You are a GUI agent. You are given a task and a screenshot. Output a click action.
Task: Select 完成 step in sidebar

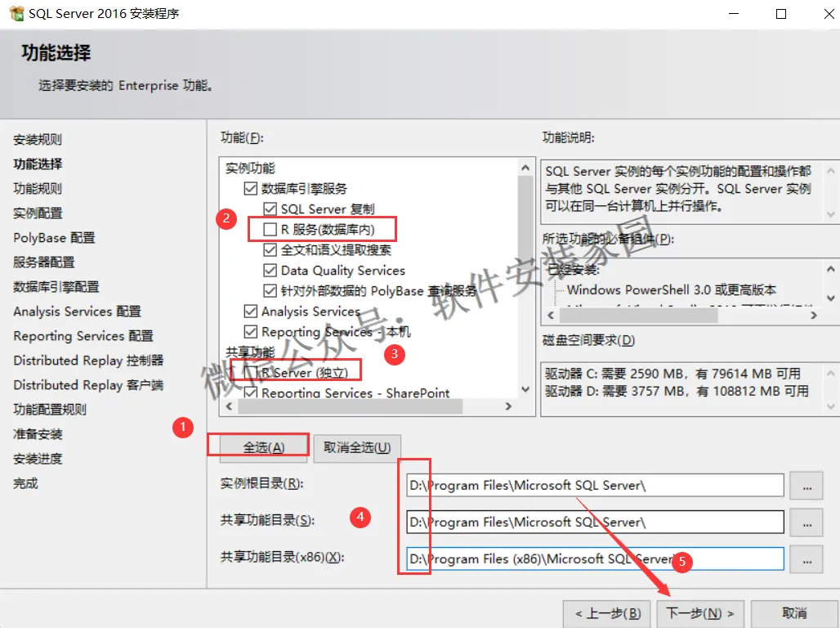(x=25, y=483)
